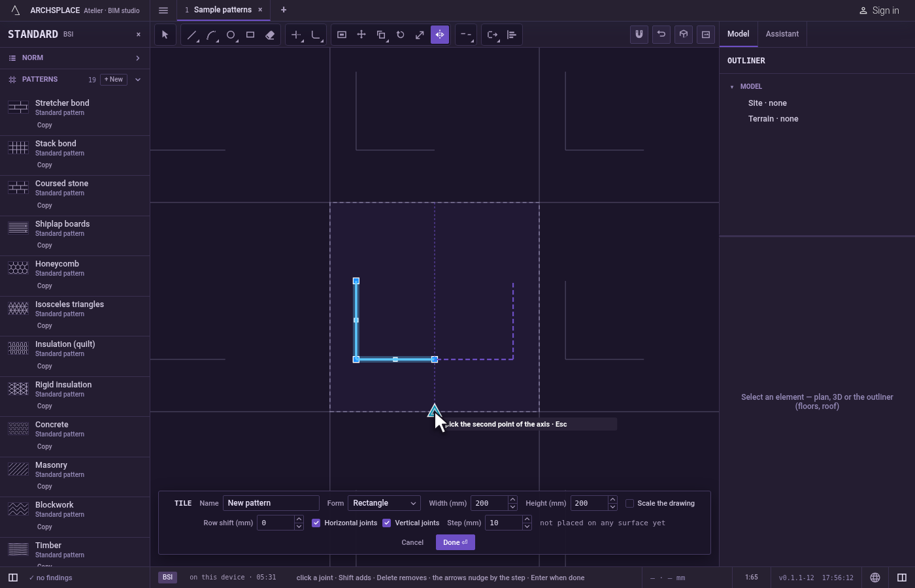This screenshot has width=915, height=588.
Task: Select the Move tool cross-arrows icon
Action: point(361,35)
